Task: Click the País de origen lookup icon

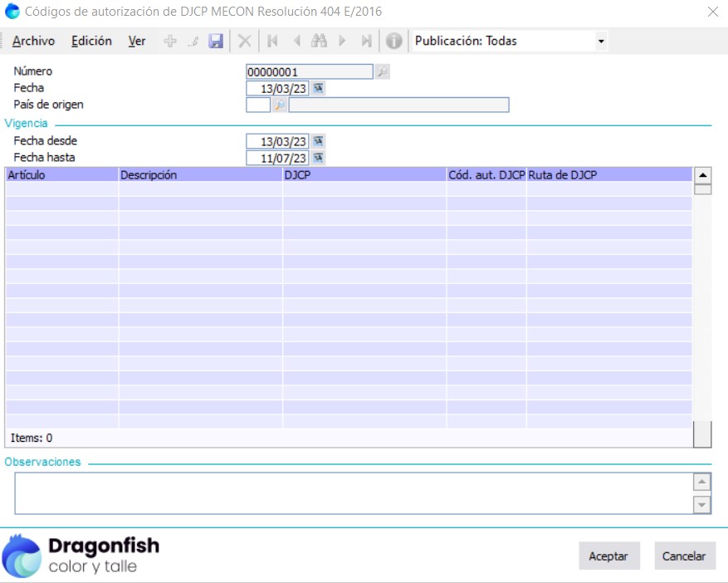Action: click(x=280, y=105)
